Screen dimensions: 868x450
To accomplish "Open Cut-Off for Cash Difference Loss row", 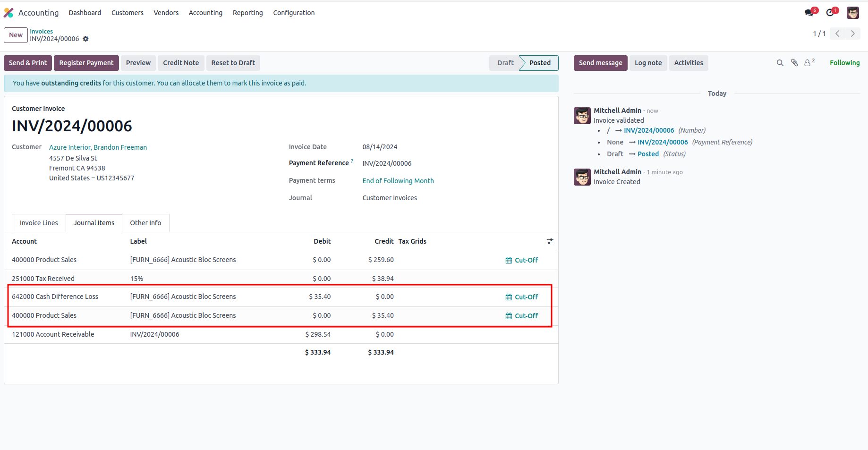I will click(x=521, y=297).
